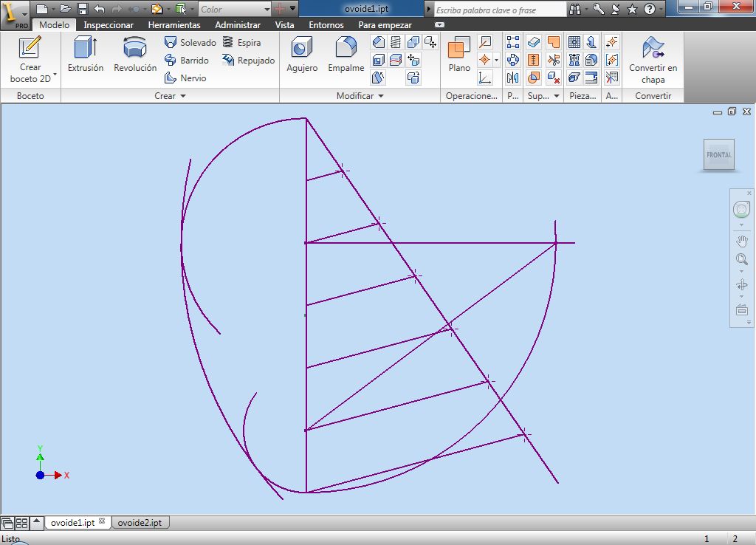Screen dimensions: 756x545
Task: Select the Revolución tool
Action: coord(135,55)
